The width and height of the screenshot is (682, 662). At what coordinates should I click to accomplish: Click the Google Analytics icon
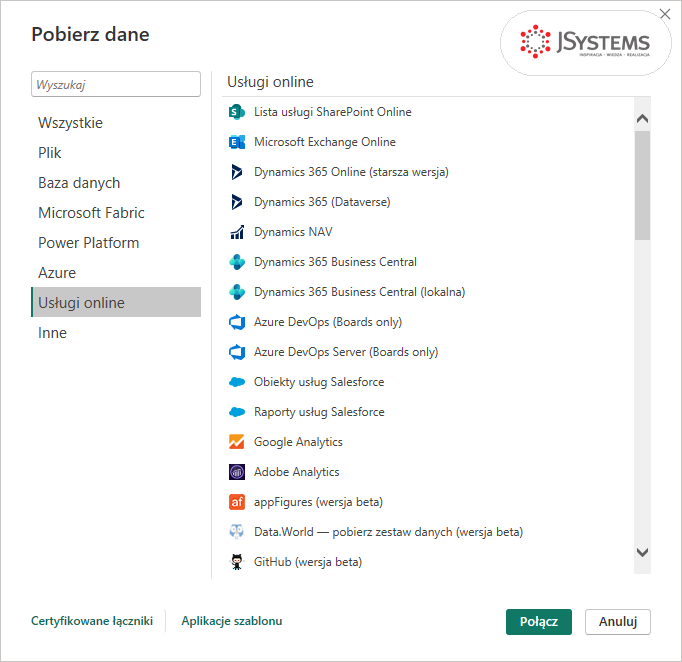point(237,442)
